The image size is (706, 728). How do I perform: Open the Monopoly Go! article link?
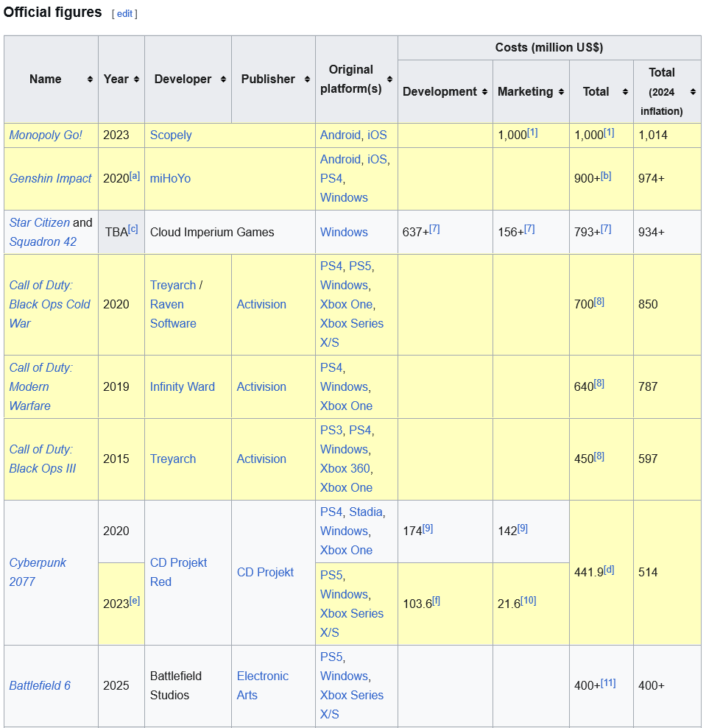click(x=46, y=135)
